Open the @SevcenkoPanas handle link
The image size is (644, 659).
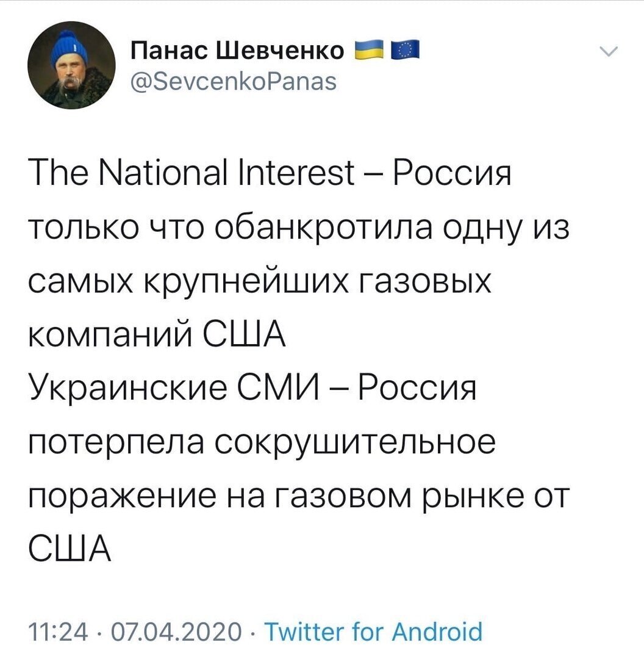[x=234, y=81]
